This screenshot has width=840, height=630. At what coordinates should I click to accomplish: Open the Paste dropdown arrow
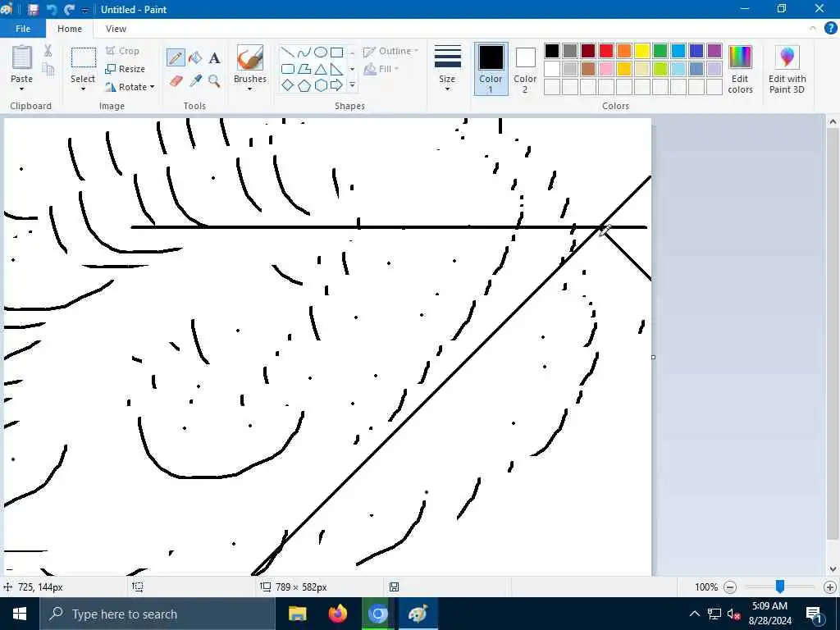click(22, 89)
